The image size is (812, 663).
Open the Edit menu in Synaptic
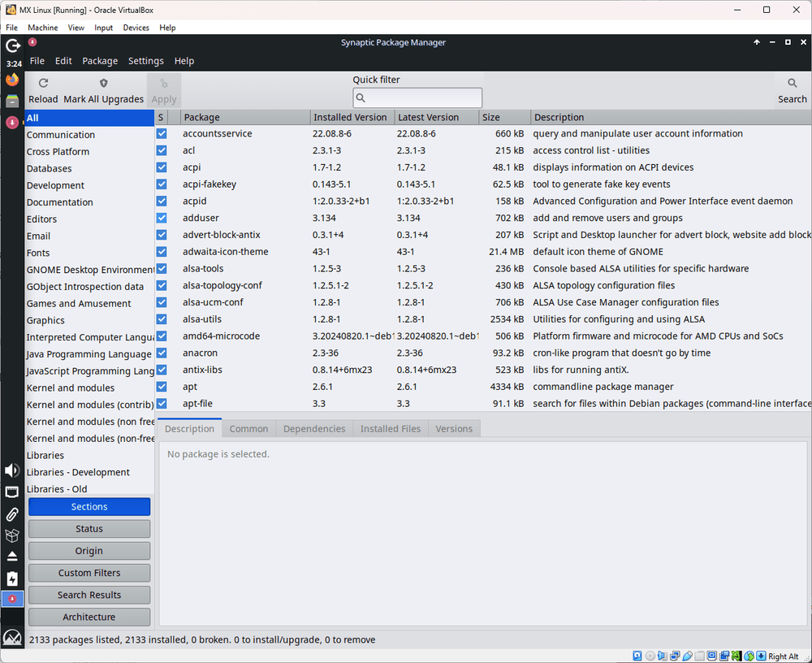tap(63, 61)
